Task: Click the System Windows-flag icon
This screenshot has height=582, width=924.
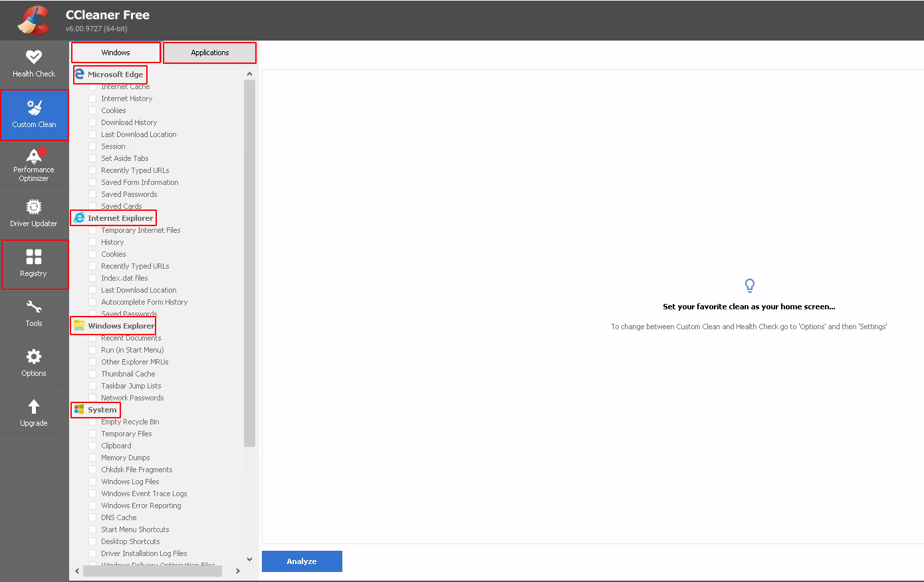Action: 79,409
